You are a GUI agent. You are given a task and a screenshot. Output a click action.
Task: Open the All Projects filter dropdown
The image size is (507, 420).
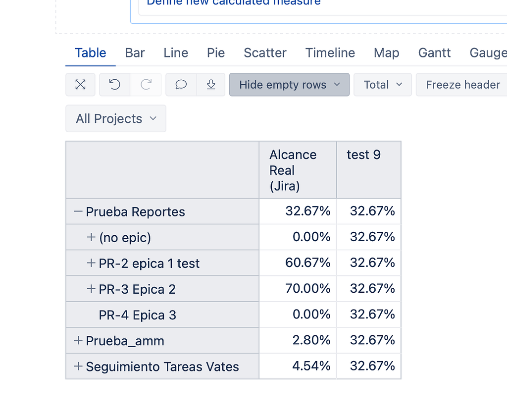[115, 118]
